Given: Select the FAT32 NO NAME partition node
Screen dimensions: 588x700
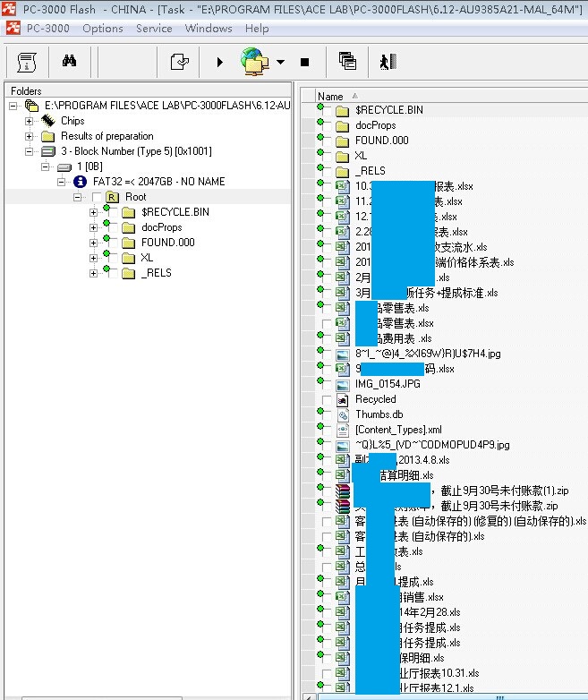Looking at the screenshot, I should pos(158,182).
